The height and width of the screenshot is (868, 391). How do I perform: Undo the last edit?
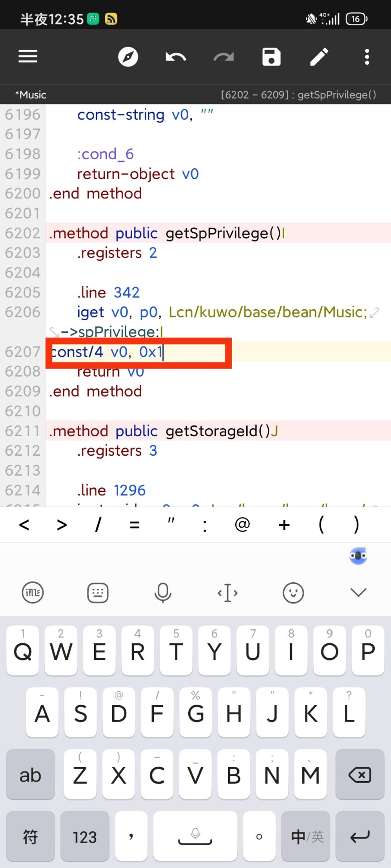[x=176, y=57]
